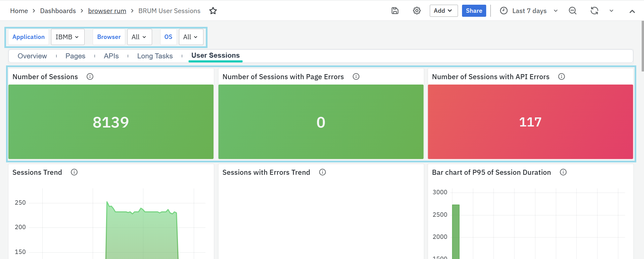
Task: Star the dashboard as favorite
Action: click(213, 11)
